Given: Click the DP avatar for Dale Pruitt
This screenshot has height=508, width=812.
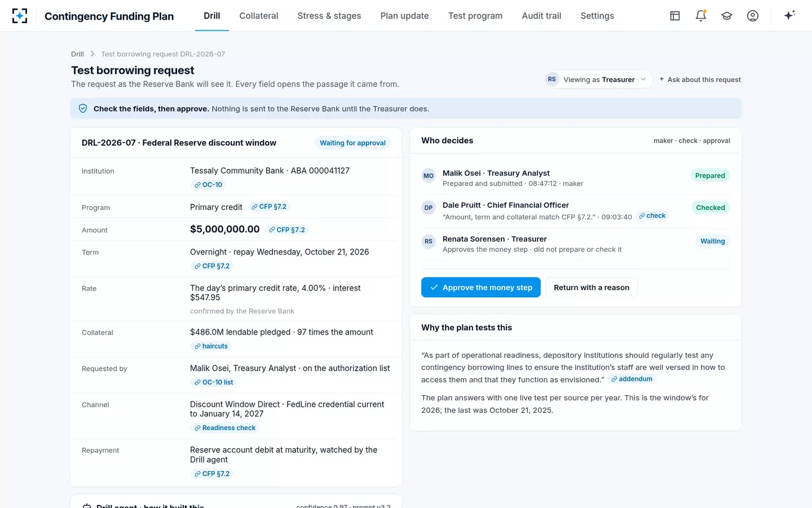Looking at the screenshot, I should point(429,208).
